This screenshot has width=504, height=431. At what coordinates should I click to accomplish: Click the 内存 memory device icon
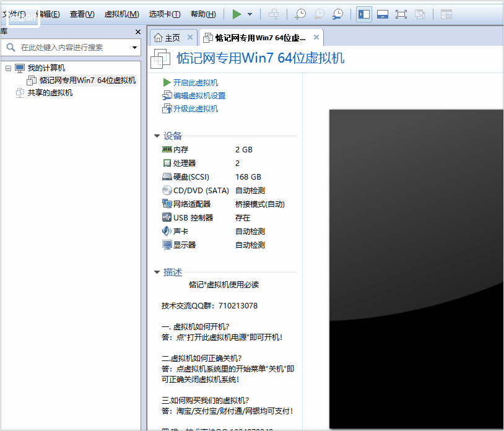pos(167,149)
